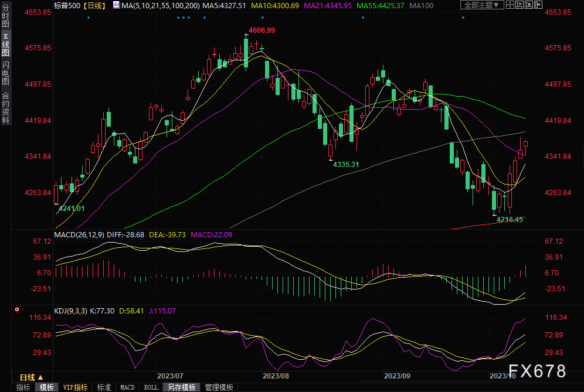Apply the 标准 template
Viewport: 584px width, 392px height.
coord(104,387)
